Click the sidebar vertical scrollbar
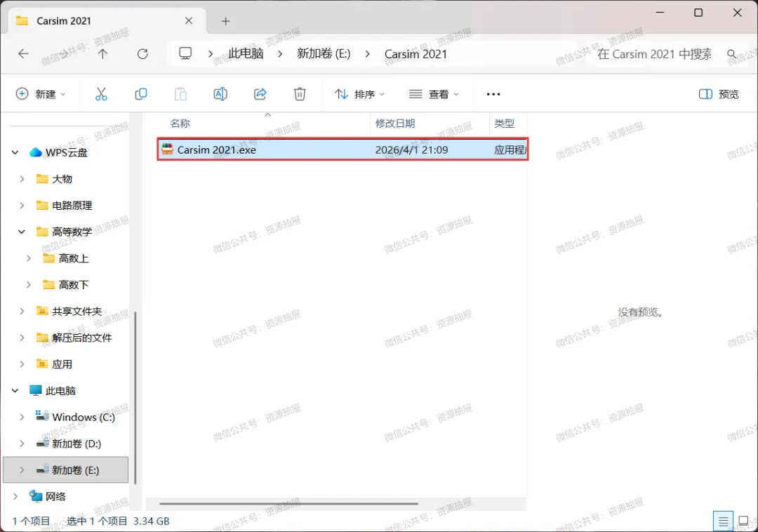758x532 pixels. click(135, 397)
